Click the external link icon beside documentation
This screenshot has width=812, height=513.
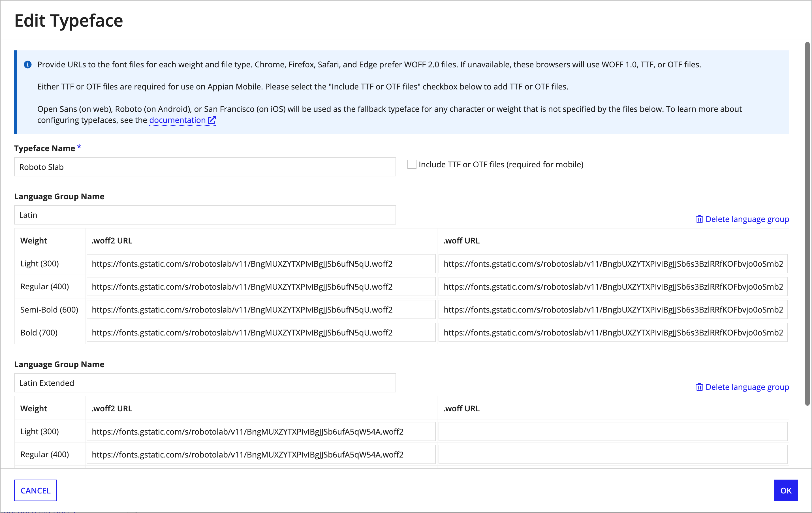pos(211,120)
